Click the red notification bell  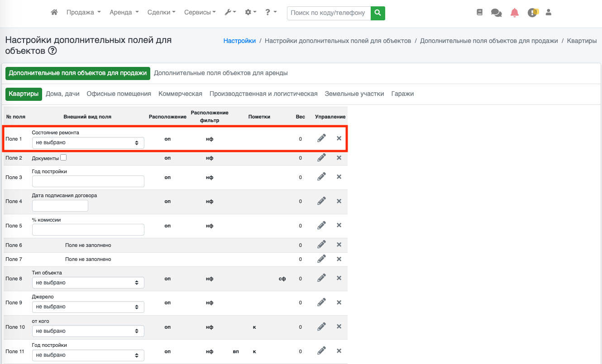pos(515,13)
